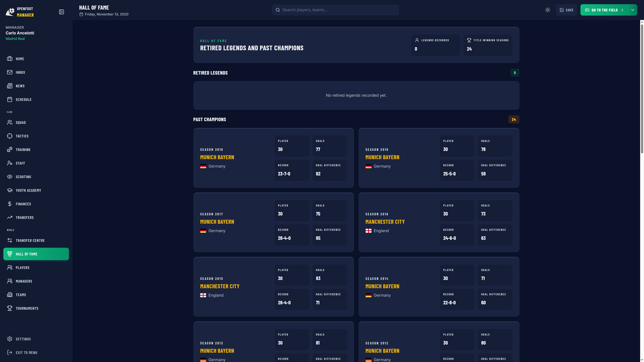Expand the Go To The Field dropdown arrow
This screenshot has height=362, width=644.
[x=633, y=10]
